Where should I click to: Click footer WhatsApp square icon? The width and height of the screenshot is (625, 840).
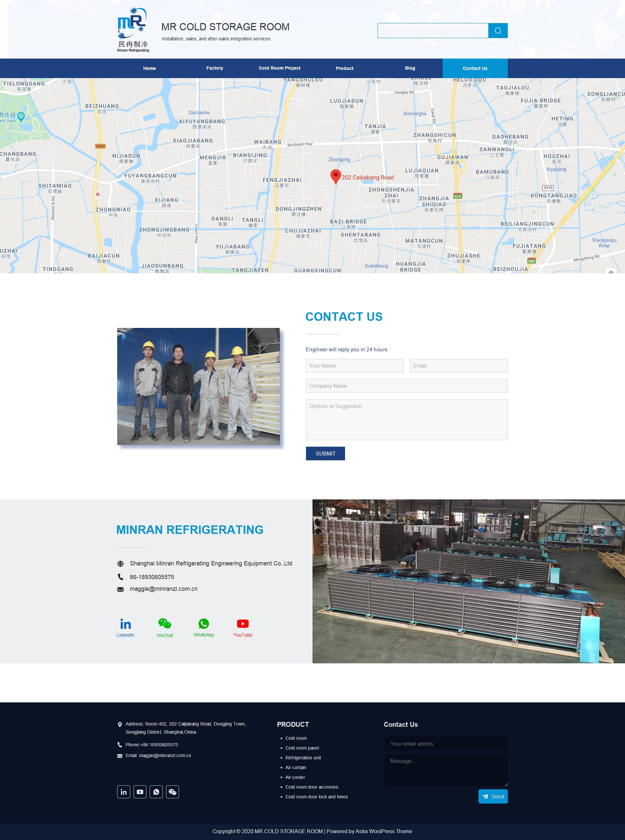coord(156,792)
